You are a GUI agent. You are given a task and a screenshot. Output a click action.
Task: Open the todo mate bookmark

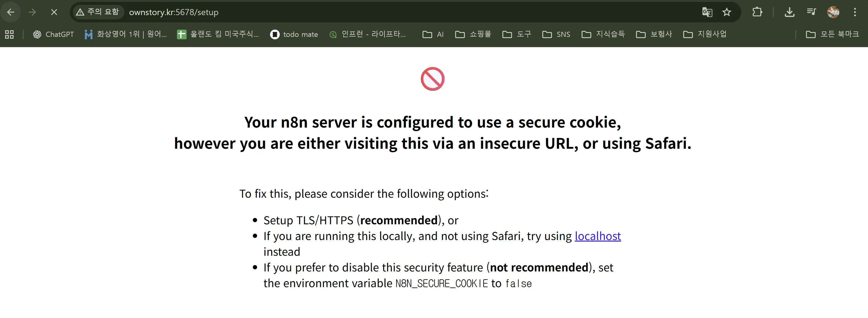click(x=294, y=34)
